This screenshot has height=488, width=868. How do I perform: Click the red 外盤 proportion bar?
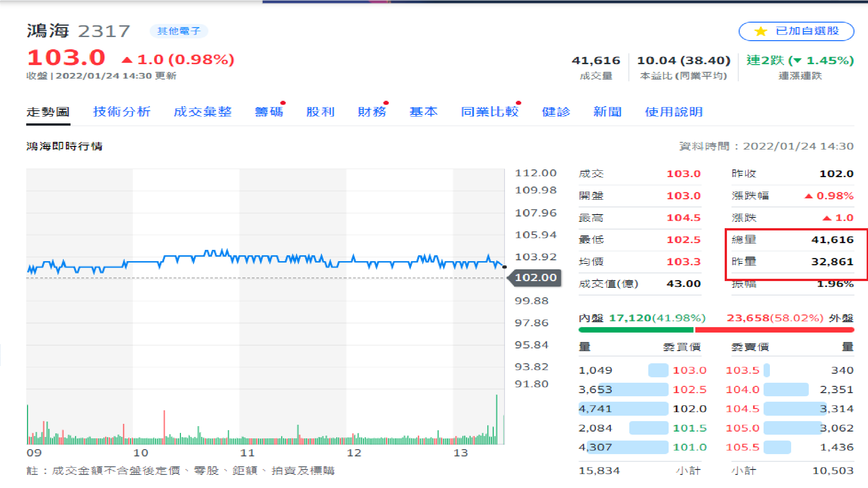(774, 330)
